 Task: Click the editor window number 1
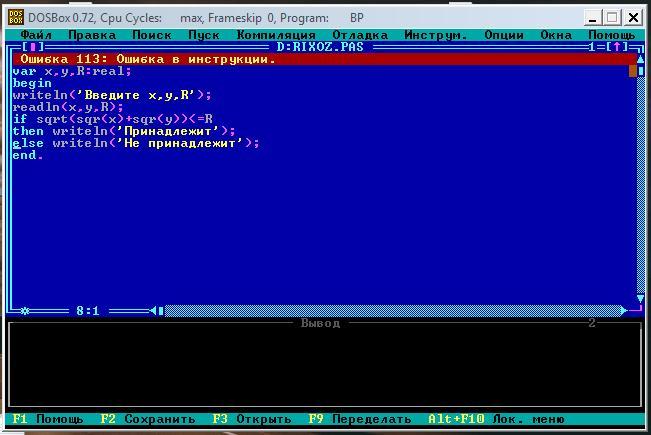point(592,47)
